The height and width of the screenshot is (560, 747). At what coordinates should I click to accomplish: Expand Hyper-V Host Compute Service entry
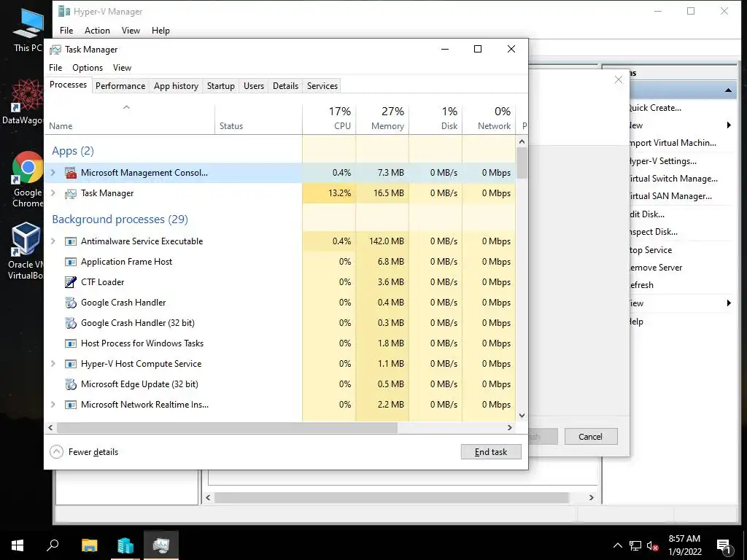(53, 364)
